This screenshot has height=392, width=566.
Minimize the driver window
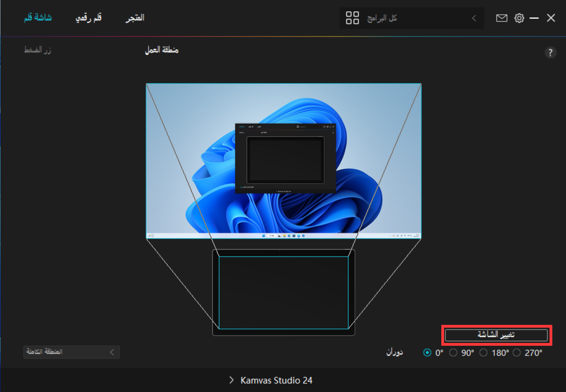tap(534, 18)
